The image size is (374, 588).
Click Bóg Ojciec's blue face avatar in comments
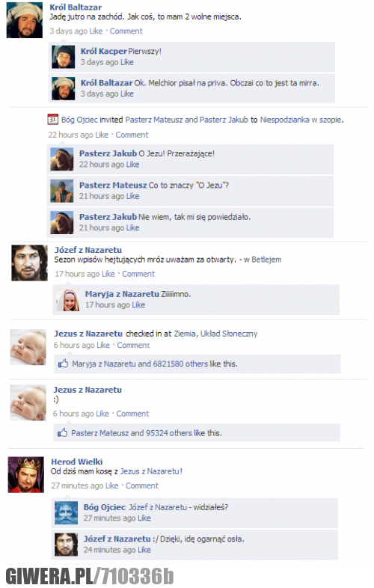pos(67,512)
